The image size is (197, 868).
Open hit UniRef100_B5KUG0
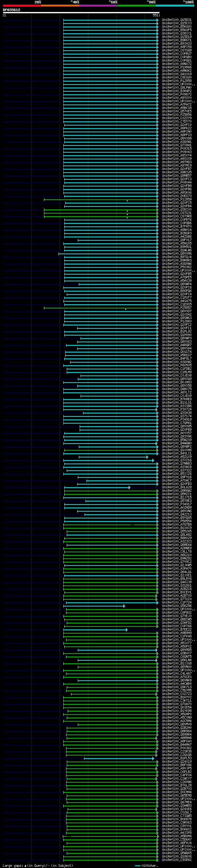point(176,26)
